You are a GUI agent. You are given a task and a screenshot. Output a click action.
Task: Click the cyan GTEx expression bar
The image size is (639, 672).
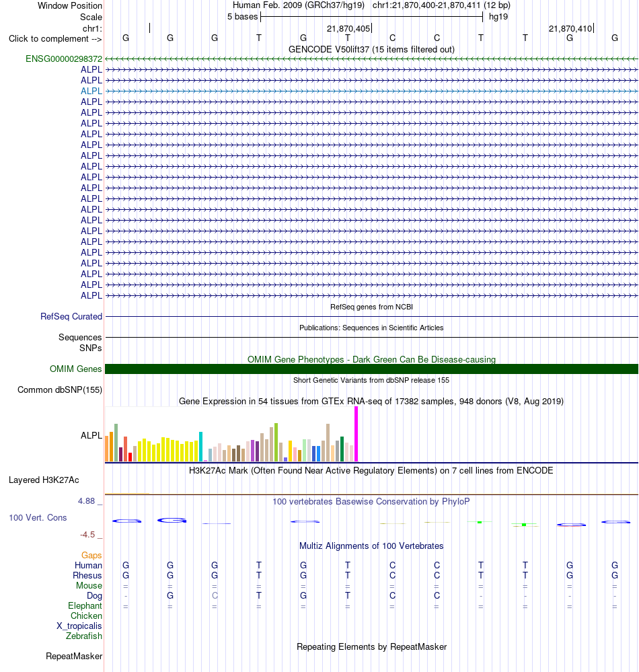click(x=200, y=447)
